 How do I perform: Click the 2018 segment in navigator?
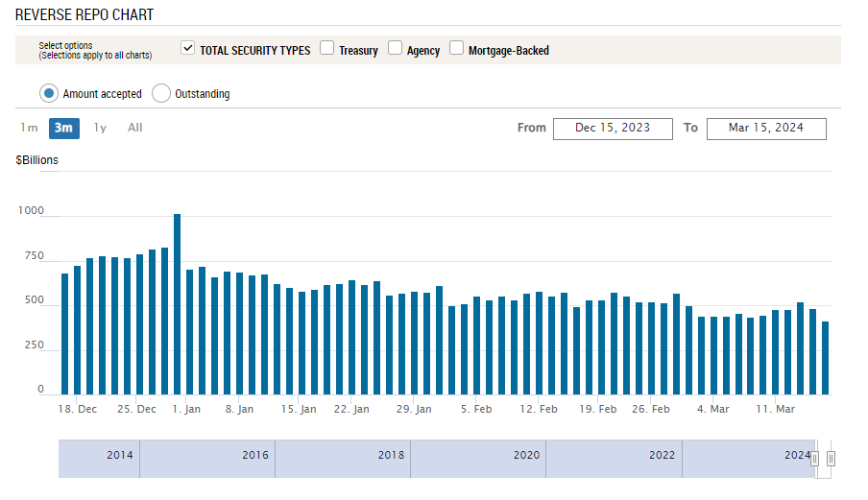pyautogui.click(x=343, y=459)
